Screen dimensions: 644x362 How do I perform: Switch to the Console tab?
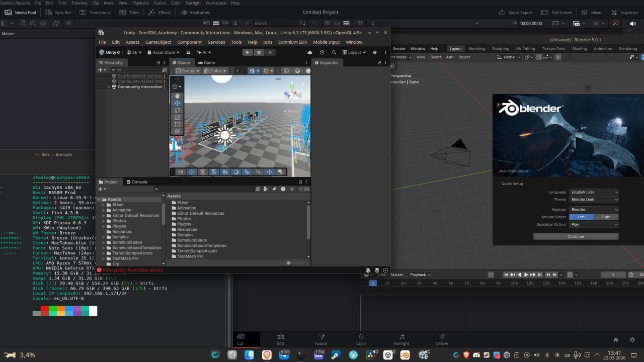(x=137, y=182)
